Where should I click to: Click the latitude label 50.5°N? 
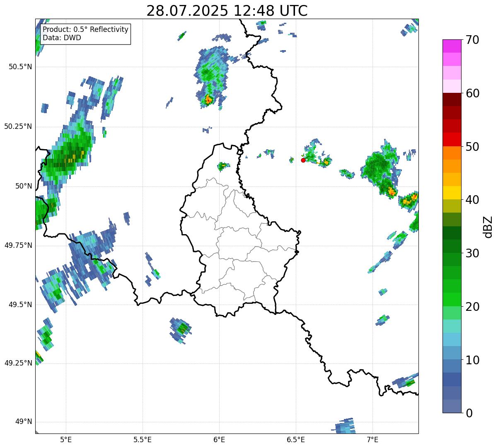[20, 67]
